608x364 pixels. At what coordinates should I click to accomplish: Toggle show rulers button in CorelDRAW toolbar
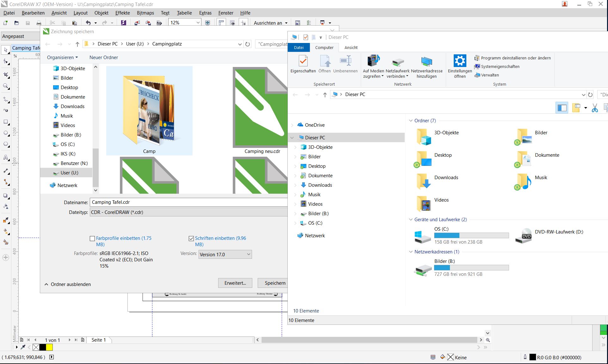click(221, 23)
